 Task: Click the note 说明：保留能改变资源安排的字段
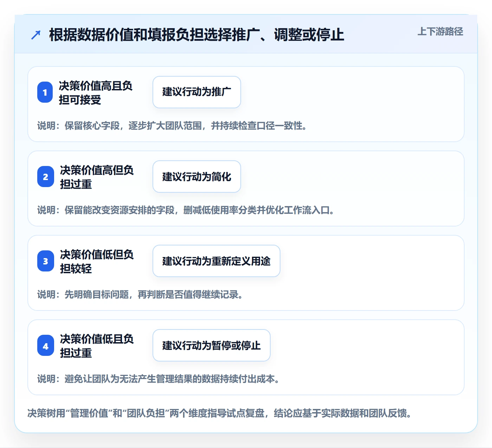[x=186, y=210]
